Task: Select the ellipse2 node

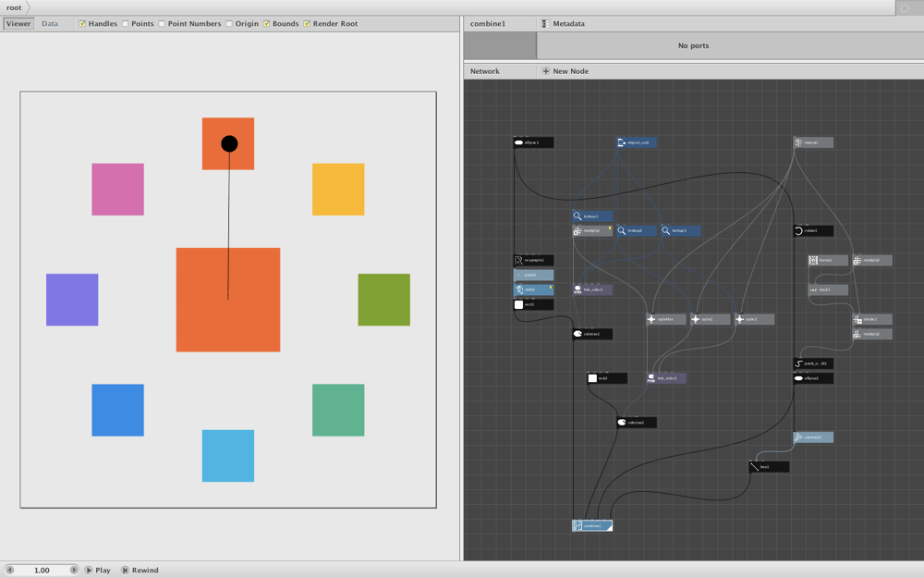Action: click(x=813, y=378)
